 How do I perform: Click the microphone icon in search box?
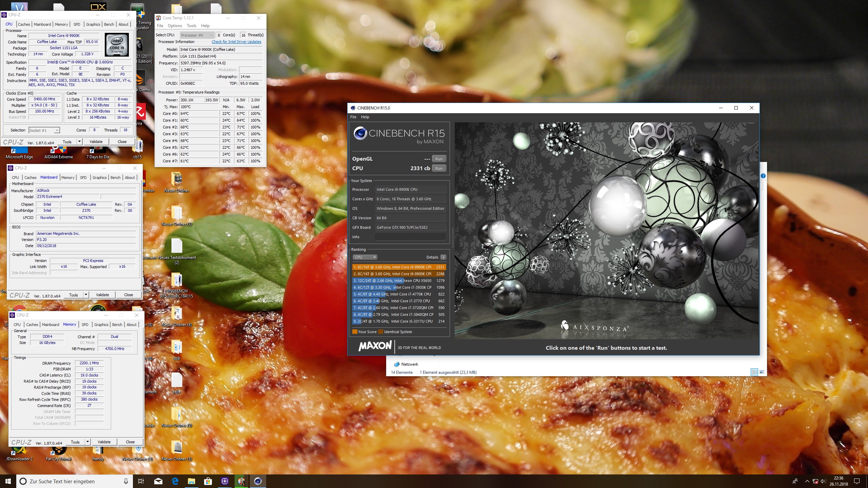[126, 481]
